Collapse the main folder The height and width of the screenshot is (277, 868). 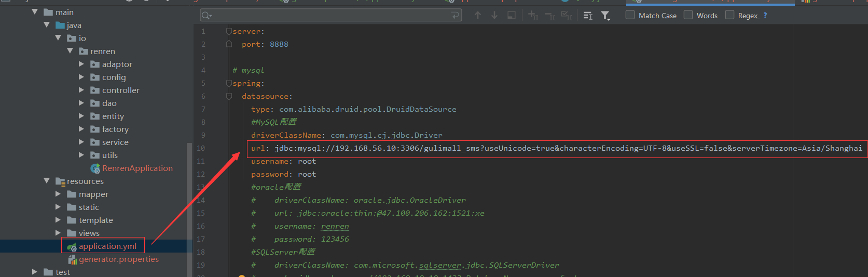(35, 12)
